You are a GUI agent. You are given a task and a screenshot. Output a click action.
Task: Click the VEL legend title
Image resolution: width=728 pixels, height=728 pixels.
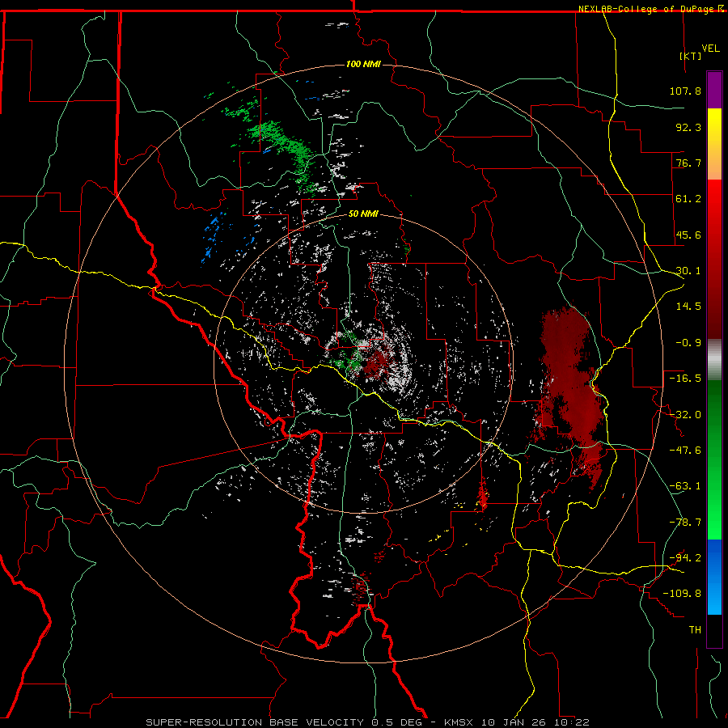(710, 49)
